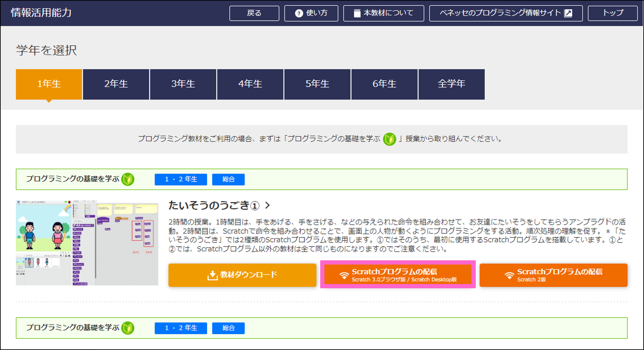Click the download icon on 教材ダウンロード
Screen dimensions: 644x350
(212, 275)
